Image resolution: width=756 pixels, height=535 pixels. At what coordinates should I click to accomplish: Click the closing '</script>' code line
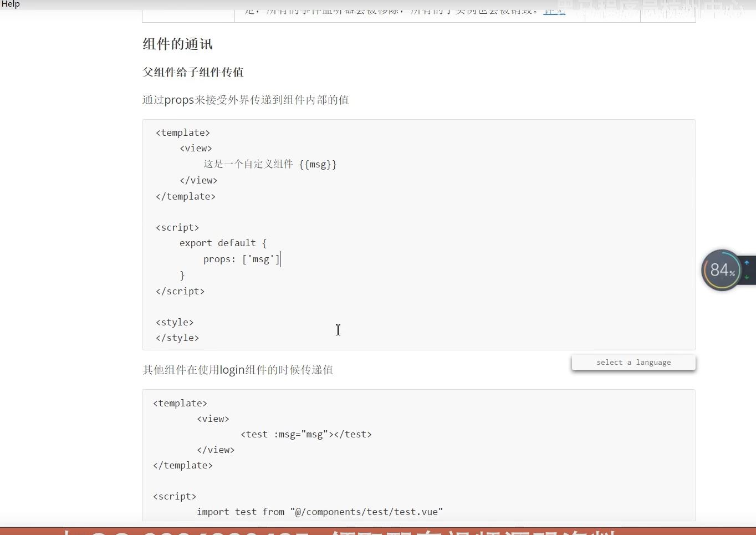pyautogui.click(x=180, y=291)
